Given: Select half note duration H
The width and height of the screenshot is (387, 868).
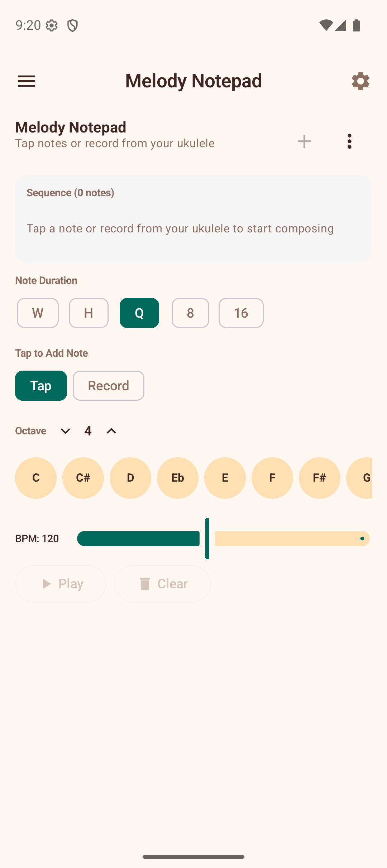Looking at the screenshot, I should (x=89, y=313).
